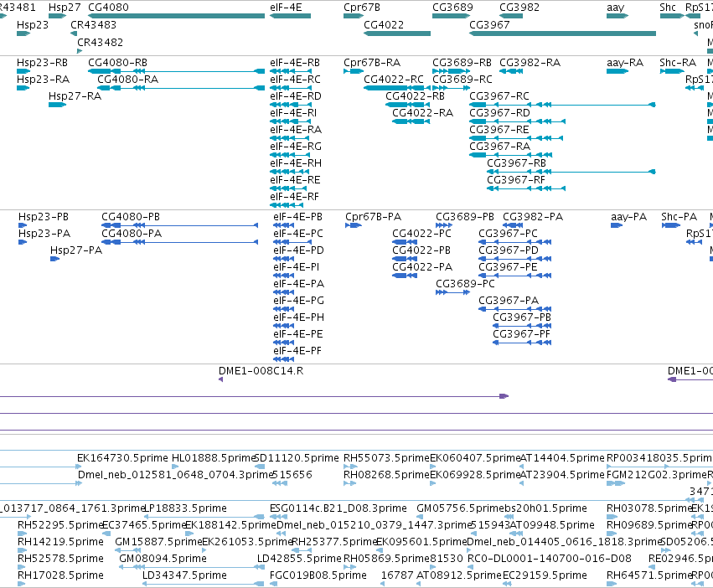
Task: Select transcript CG4080-RB label
Action: [118, 62]
